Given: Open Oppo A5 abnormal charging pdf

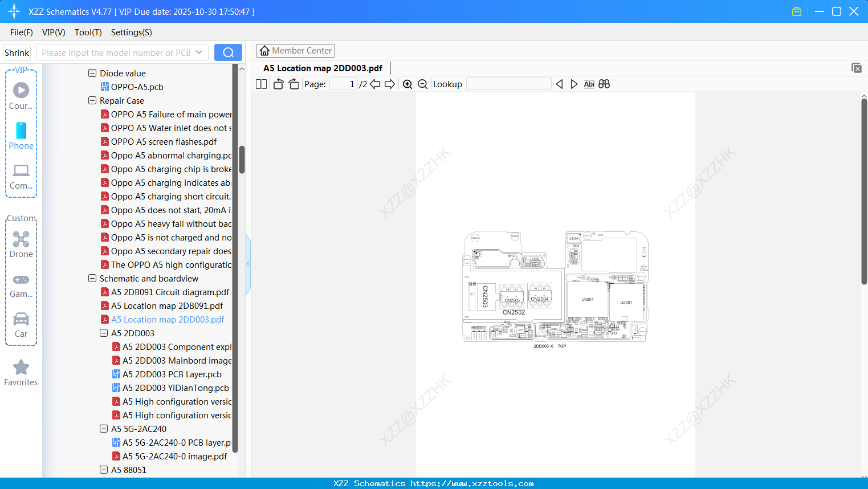Looking at the screenshot, I should click(171, 156).
